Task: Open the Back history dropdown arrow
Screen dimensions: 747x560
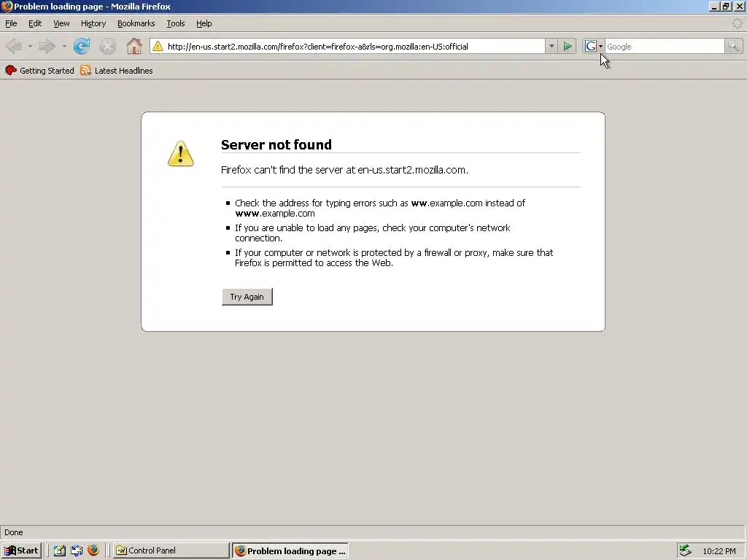Action: pos(29,46)
